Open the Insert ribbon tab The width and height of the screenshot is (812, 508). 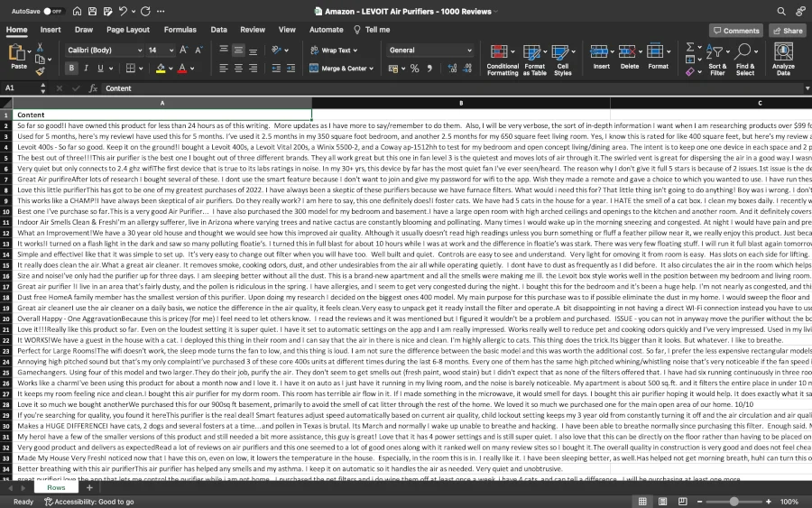[51, 30]
